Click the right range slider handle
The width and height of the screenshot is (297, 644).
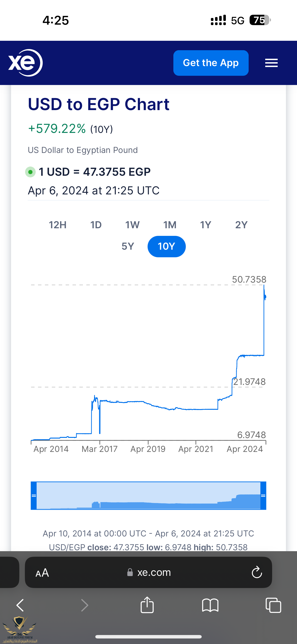(x=263, y=495)
